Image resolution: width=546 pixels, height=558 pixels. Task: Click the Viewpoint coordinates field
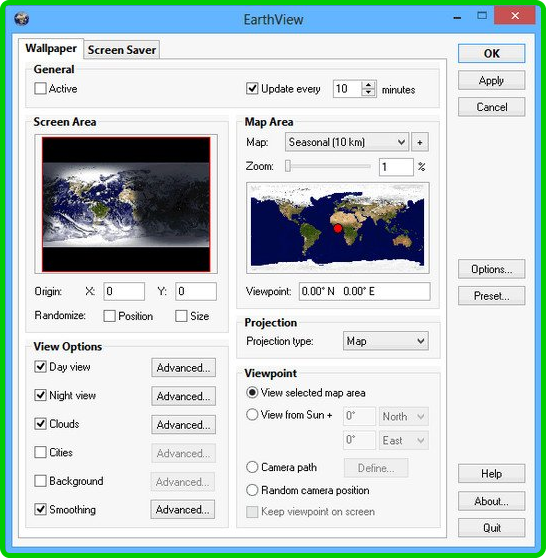pyautogui.click(x=364, y=291)
